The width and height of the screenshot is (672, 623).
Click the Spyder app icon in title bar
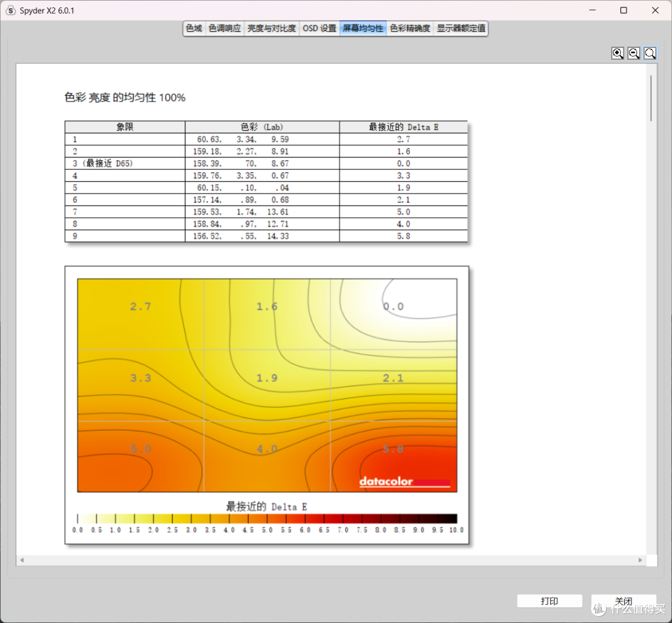(x=11, y=11)
